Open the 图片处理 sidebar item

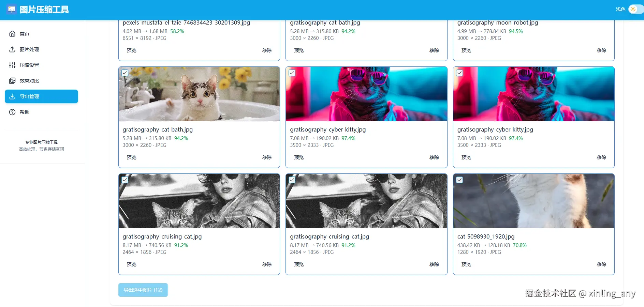(x=41, y=49)
